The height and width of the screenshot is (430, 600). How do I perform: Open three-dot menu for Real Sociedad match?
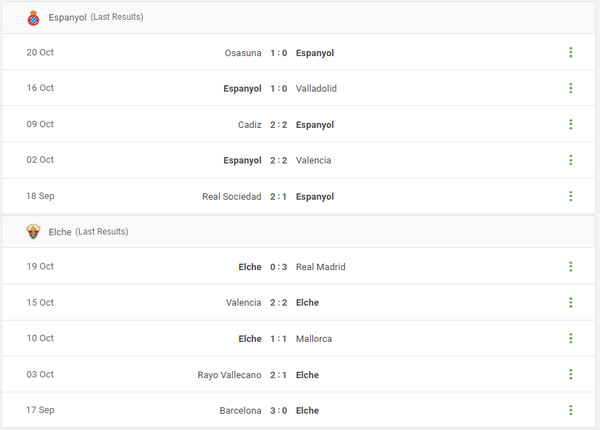pos(570,196)
